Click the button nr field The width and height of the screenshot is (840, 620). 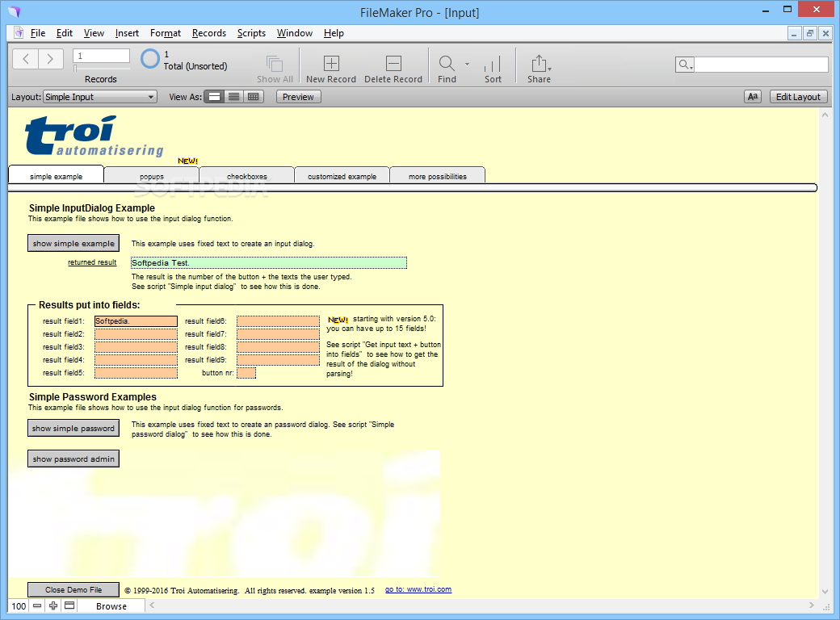point(246,373)
